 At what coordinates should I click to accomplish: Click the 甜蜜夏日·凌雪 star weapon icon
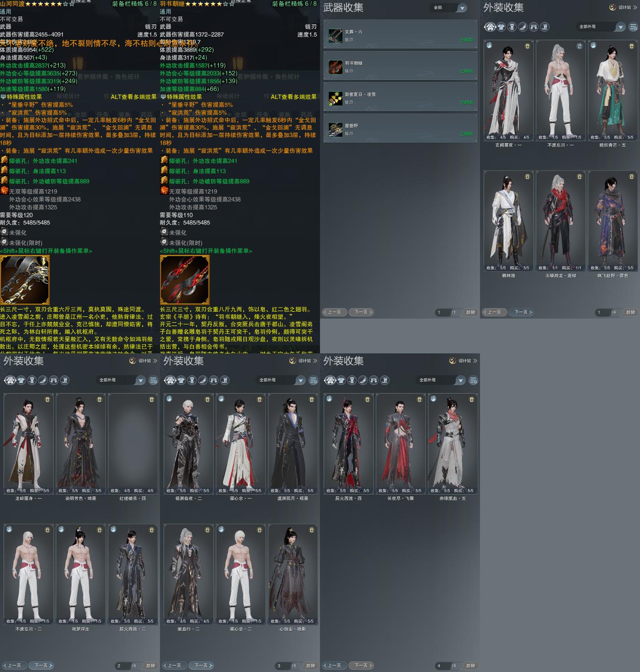[x=336, y=98]
